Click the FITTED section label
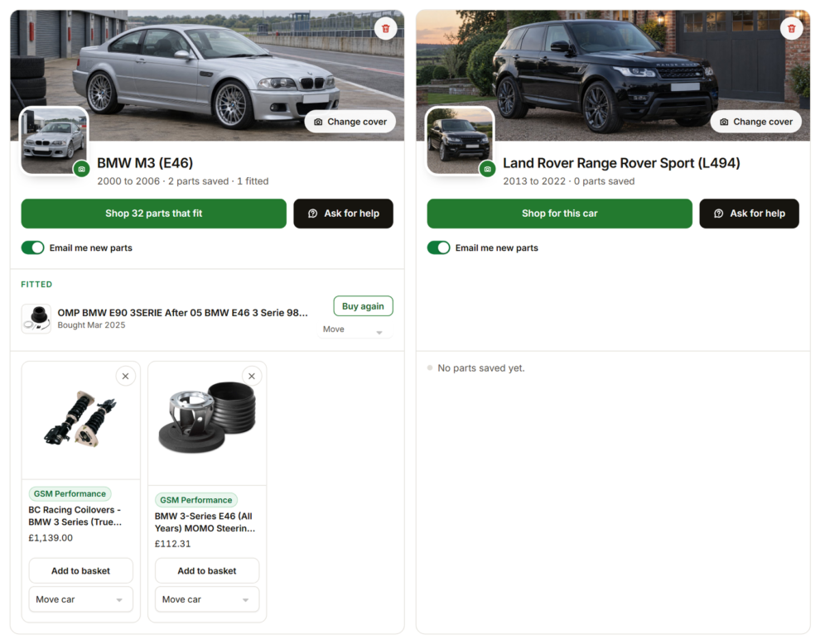 point(36,285)
